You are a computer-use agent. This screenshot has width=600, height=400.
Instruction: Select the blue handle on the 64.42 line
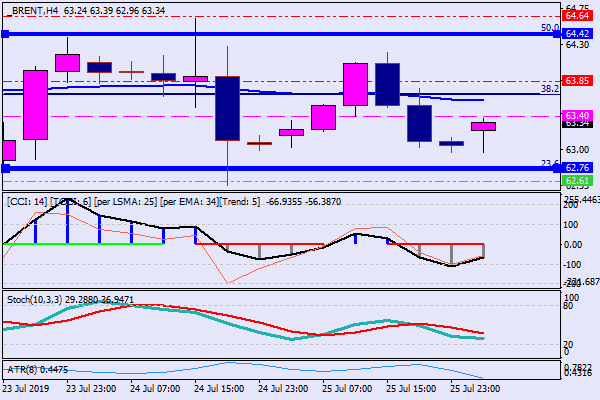(x=4, y=33)
